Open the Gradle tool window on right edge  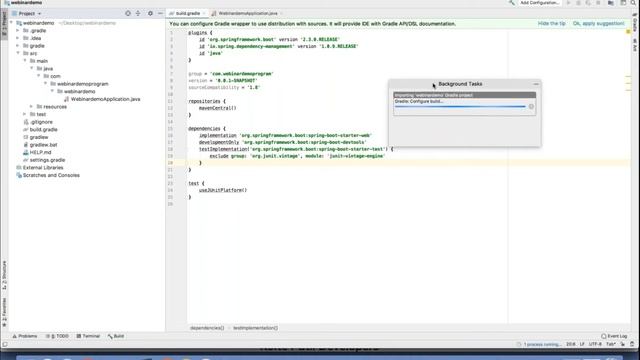click(635, 23)
